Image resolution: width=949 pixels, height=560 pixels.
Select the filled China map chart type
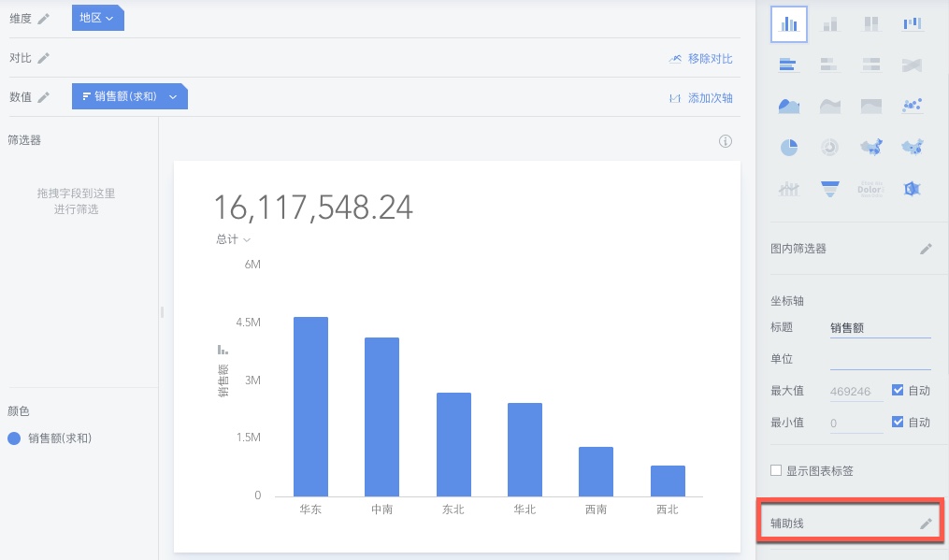click(x=870, y=147)
